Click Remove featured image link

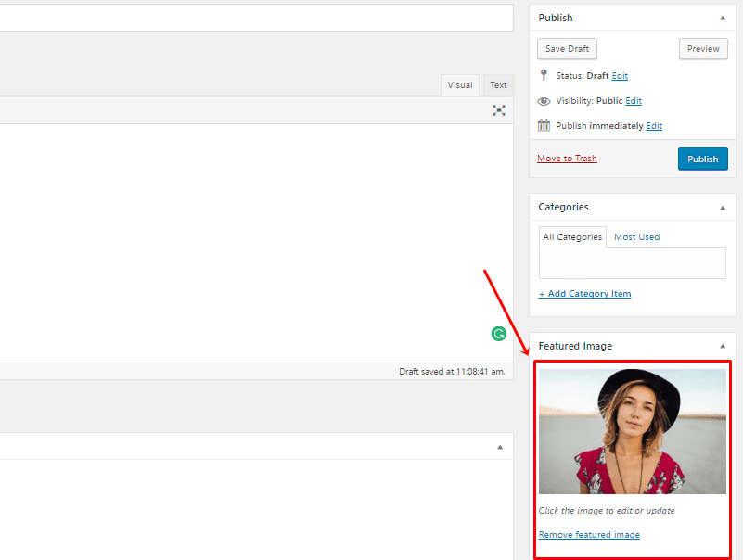(x=589, y=534)
